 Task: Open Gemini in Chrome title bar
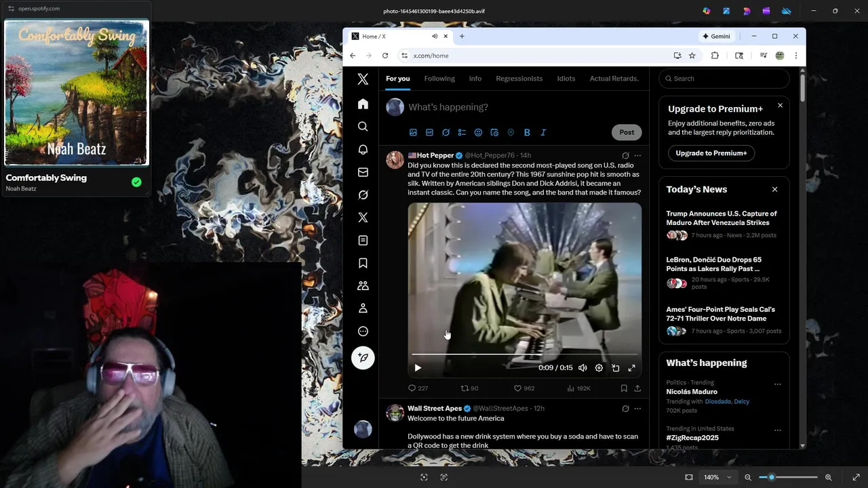pos(716,37)
